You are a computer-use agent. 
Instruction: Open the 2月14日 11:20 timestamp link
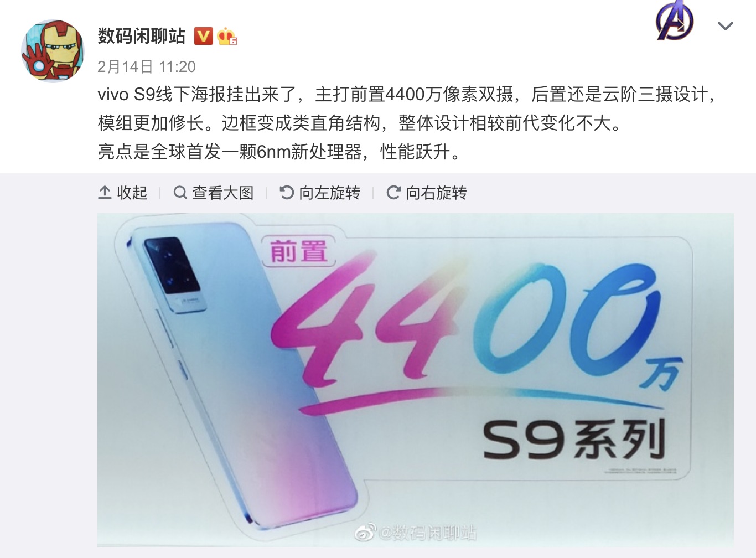[147, 67]
